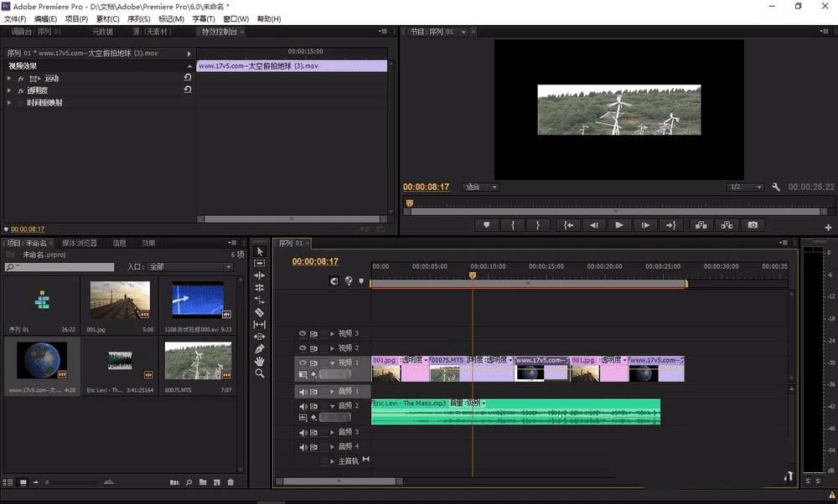Open the 入口 全部 dropdown
Screen dimensions: 838x504
[x=190, y=267]
